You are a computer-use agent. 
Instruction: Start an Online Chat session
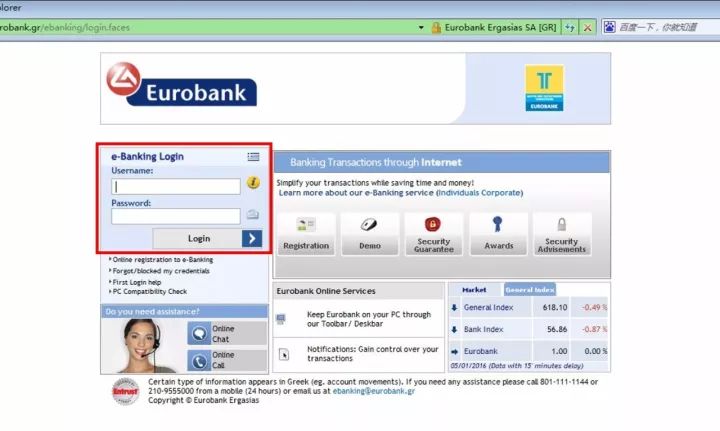coord(227,334)
